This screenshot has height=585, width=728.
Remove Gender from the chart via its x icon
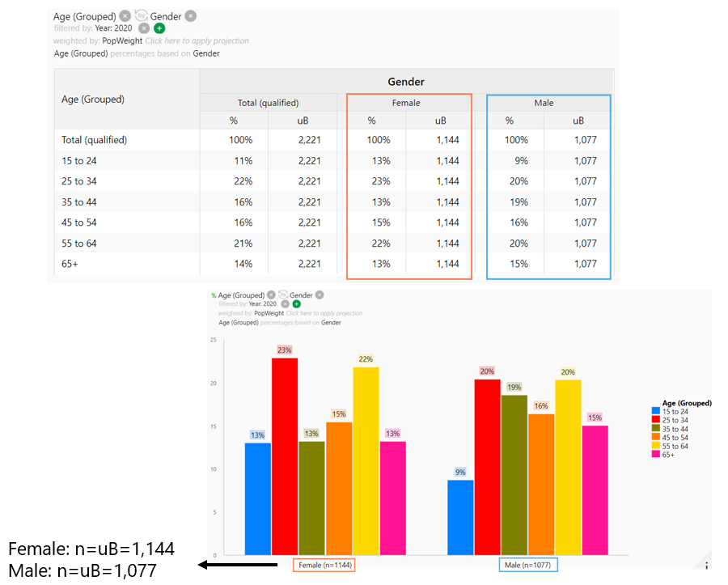tap(319, 295)
